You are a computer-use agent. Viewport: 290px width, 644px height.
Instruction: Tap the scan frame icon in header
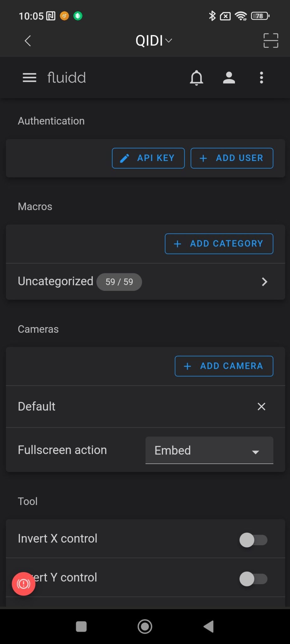pos(270,41)
